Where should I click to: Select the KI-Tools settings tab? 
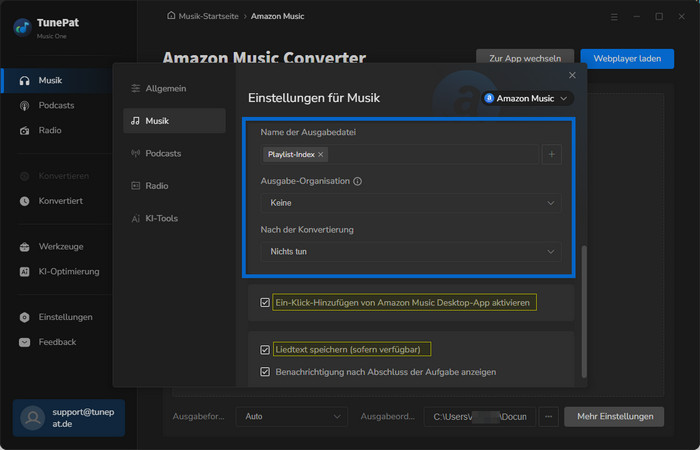coord(174,218)
